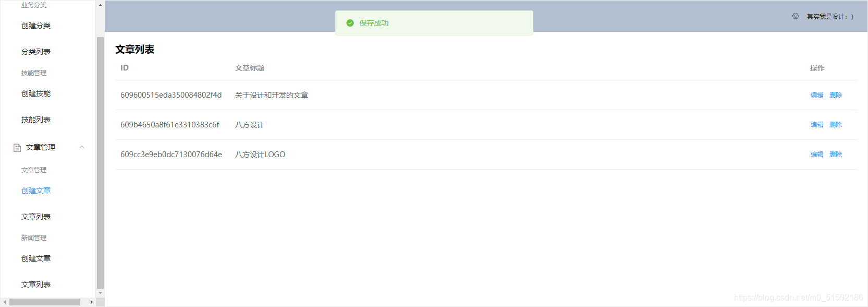
Task: Click the document icon beside 文章管理
Action: tap(17, 148)
